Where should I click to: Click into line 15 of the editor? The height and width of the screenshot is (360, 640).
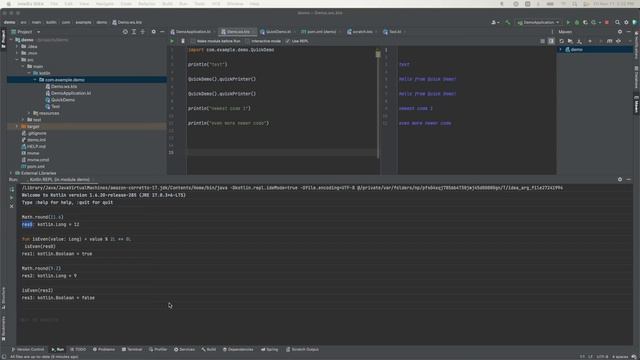282,153
